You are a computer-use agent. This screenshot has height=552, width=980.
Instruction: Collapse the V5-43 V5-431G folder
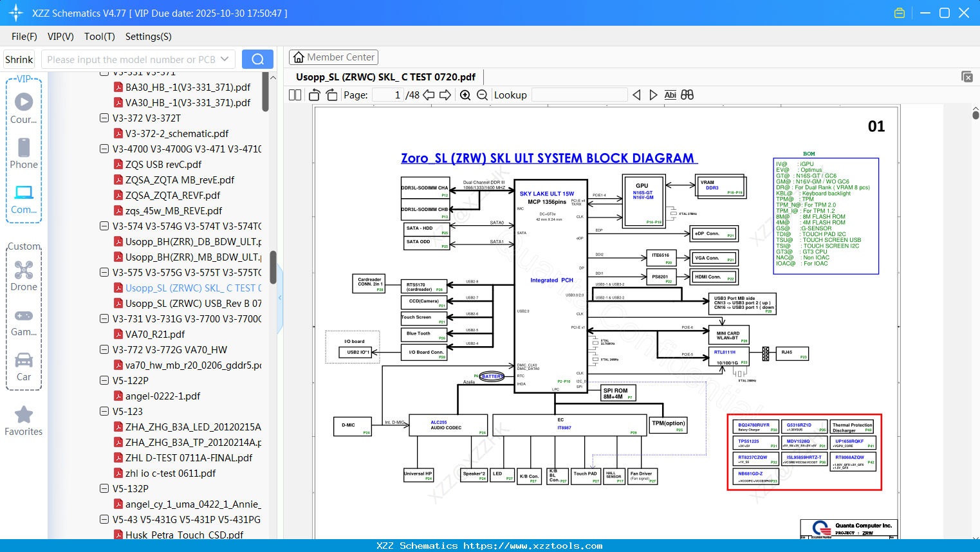click(x=104, y=520)
